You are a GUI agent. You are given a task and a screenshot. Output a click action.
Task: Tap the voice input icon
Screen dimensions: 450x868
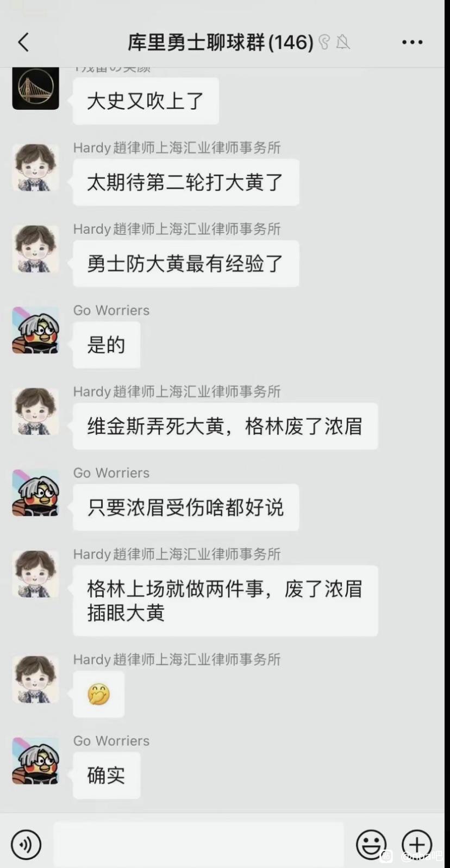26,845
